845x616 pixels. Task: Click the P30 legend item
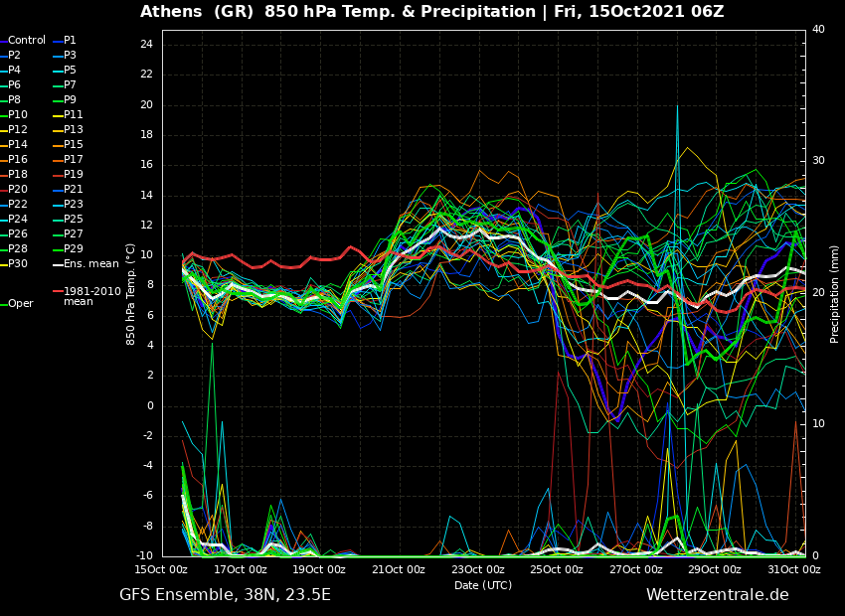pos(18,264)
